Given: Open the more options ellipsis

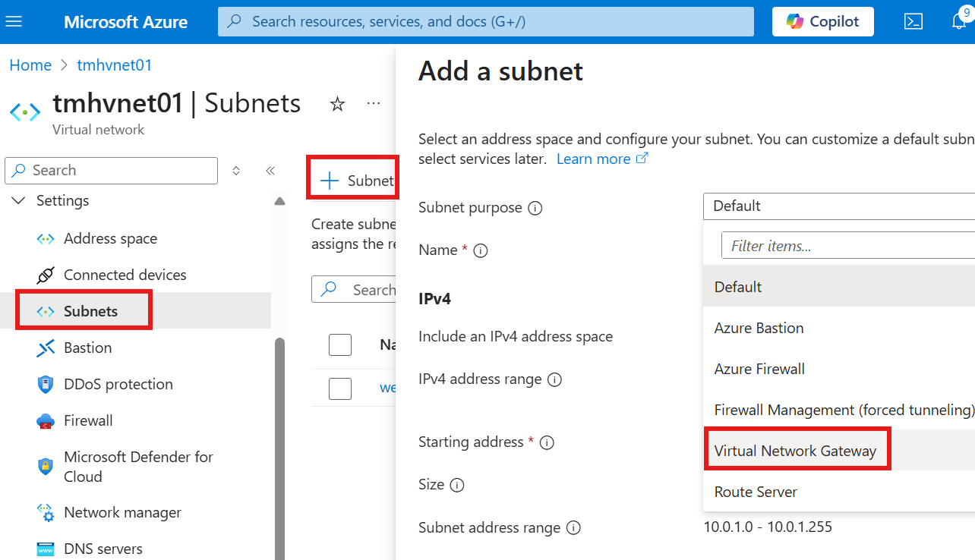Looking at the screenshot, I should (x=374, y=103).
